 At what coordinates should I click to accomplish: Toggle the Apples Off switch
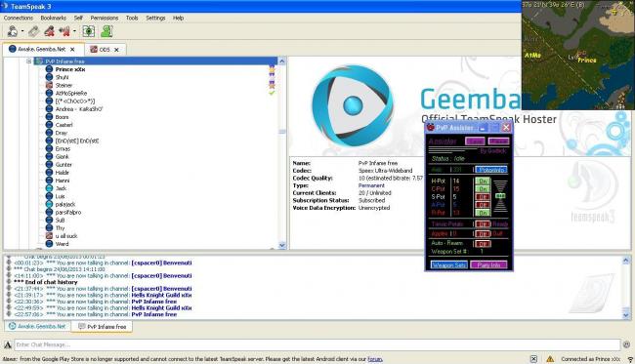(483, 234)
